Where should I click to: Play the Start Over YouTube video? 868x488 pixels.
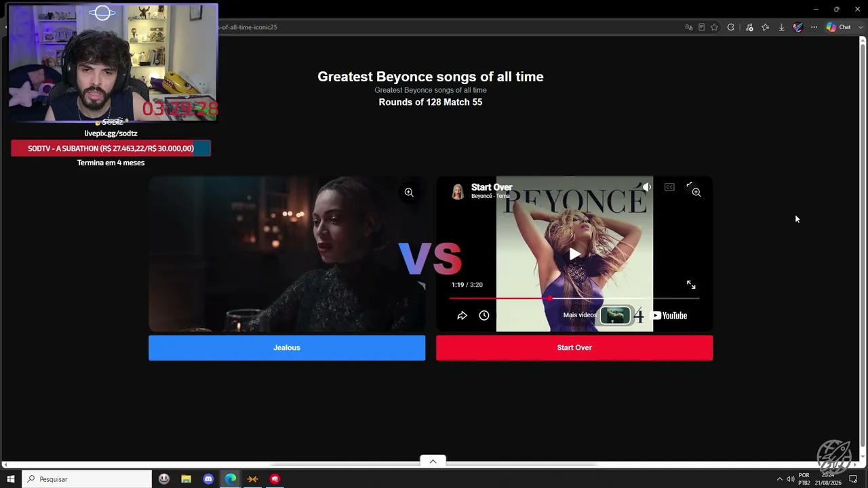(574, 254)
